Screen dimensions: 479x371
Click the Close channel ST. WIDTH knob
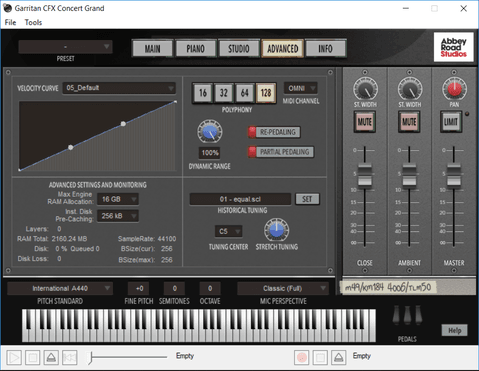click(365, 89)
